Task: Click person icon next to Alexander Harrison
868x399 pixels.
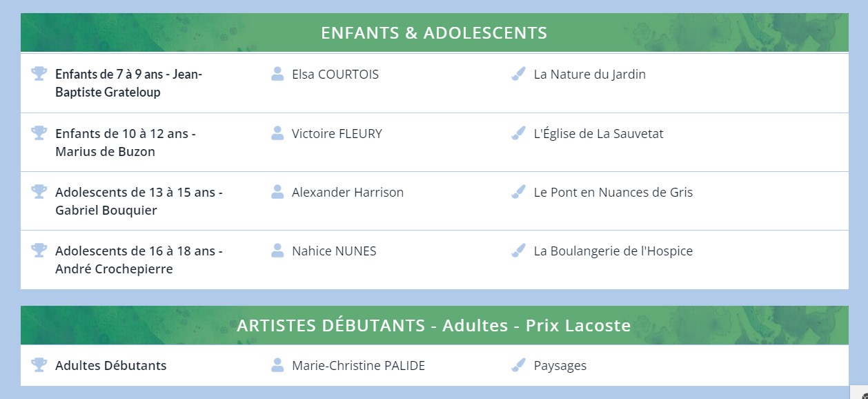Action: point(277,192)
